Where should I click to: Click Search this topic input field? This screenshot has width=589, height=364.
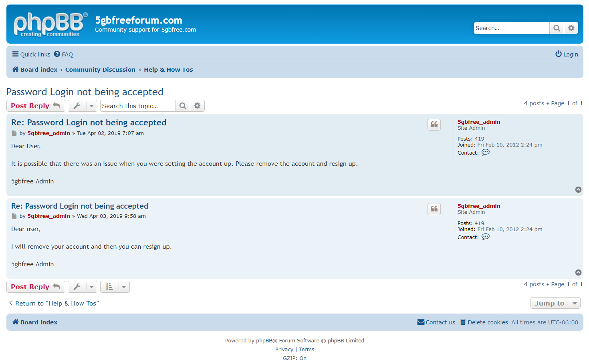pos(137,106)
